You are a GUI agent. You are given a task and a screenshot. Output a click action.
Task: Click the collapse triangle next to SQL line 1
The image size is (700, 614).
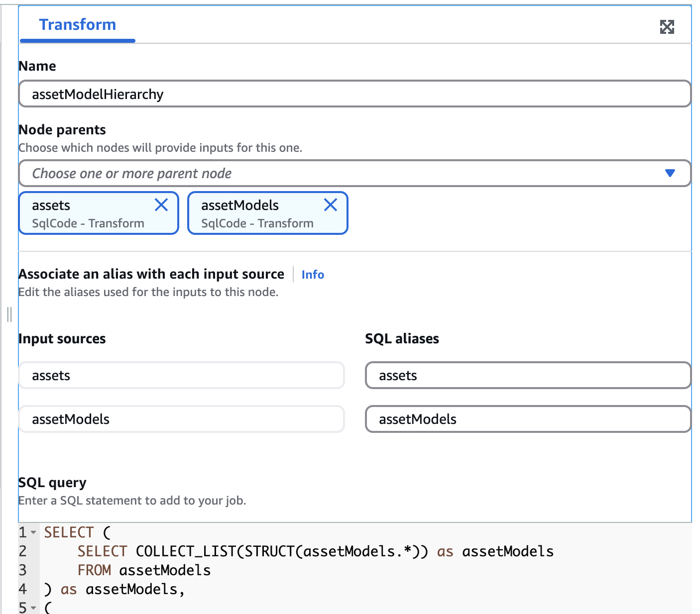(33, 532)
